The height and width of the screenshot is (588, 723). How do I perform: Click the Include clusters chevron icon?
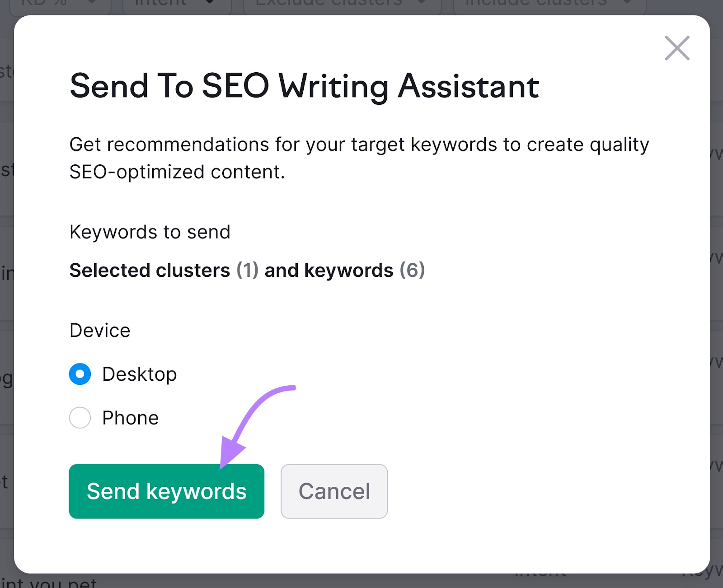625,3
